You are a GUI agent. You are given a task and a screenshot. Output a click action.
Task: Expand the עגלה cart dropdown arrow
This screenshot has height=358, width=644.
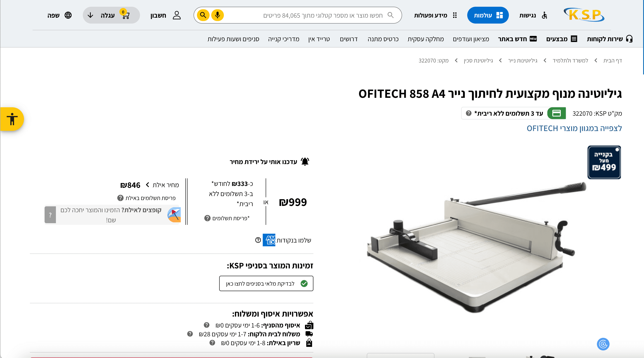point(91,15)
